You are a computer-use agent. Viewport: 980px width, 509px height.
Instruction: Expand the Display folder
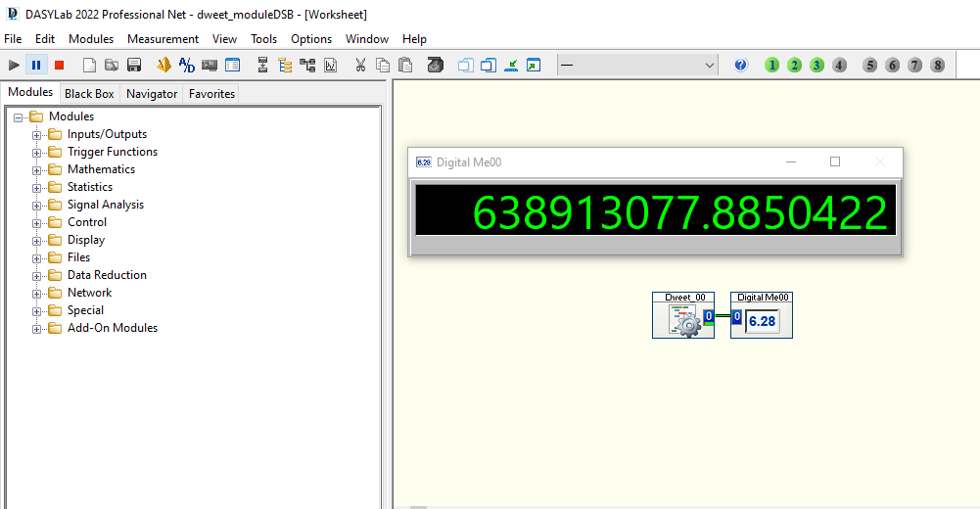pos(36,241)
